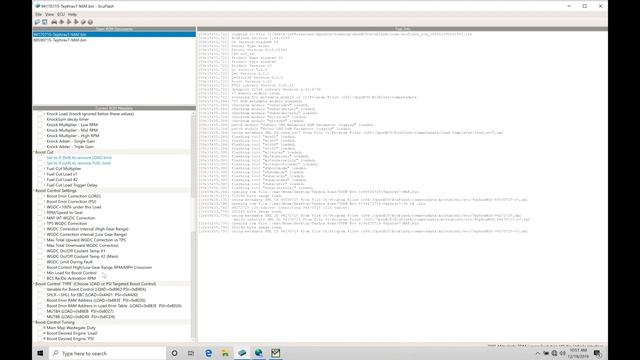The image size is (640, 360).
Task: Switch to the EcuFlash taskbar icon
Action: tap(242, 353)
